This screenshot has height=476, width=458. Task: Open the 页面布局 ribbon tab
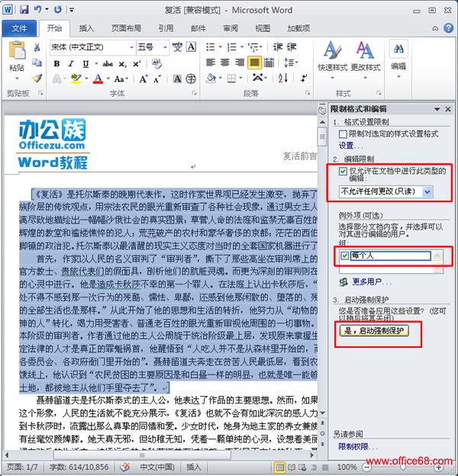126,28
